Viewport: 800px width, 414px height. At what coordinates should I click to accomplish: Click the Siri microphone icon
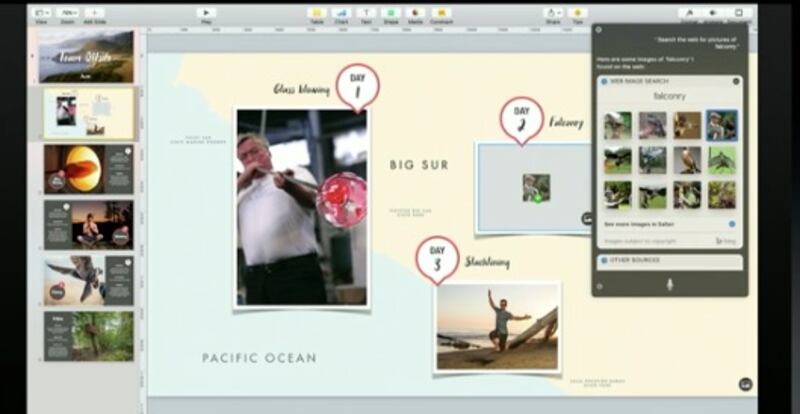tap(669, 284)
